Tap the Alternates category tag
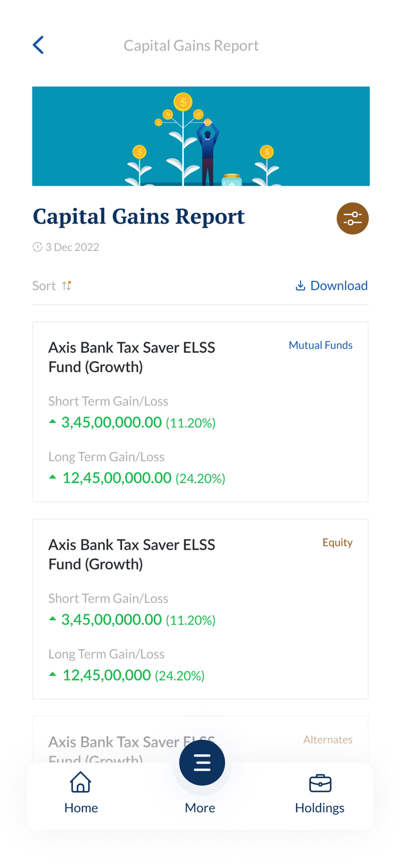This screenshot has height=868, width=401. 327,740
